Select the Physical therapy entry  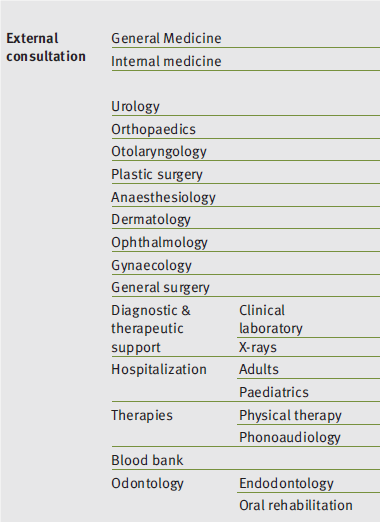pos(290,416)
